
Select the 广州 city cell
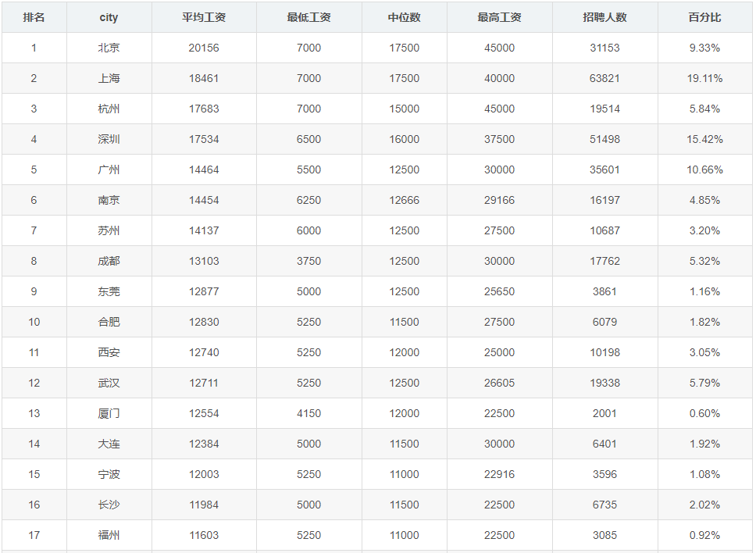[109, 169]
